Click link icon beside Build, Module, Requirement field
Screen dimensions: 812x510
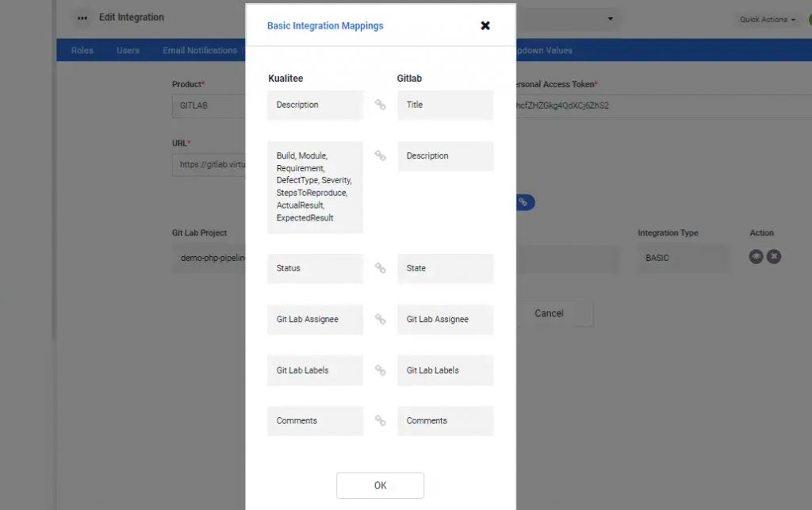[x=380, y=155]
